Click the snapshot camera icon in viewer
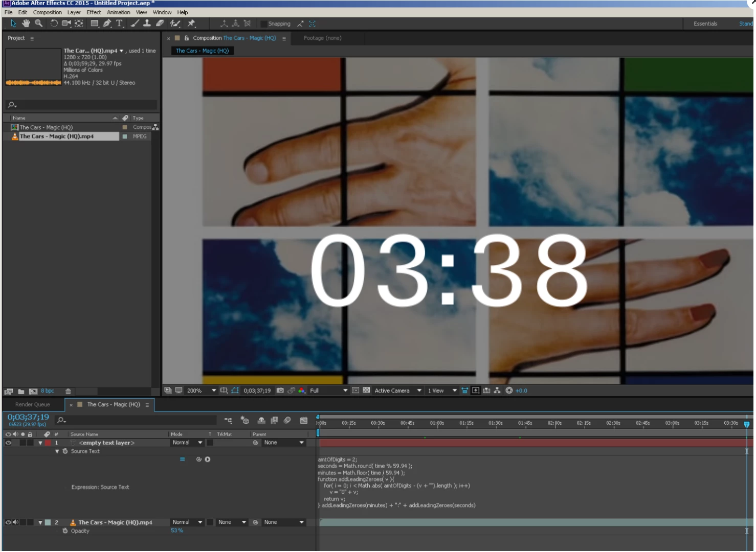 tap(280, 390)
